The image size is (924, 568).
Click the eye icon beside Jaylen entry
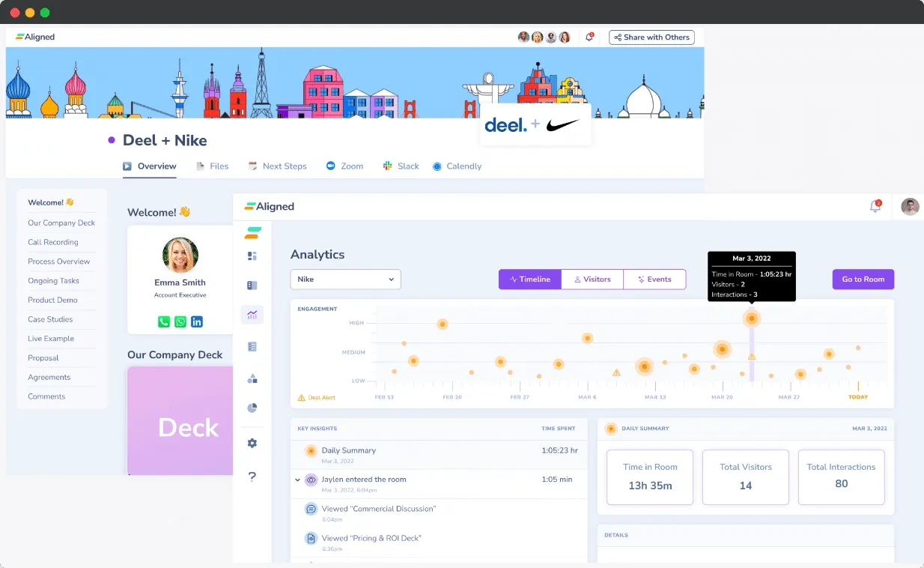pyautogui.click(x=311, y=480)
